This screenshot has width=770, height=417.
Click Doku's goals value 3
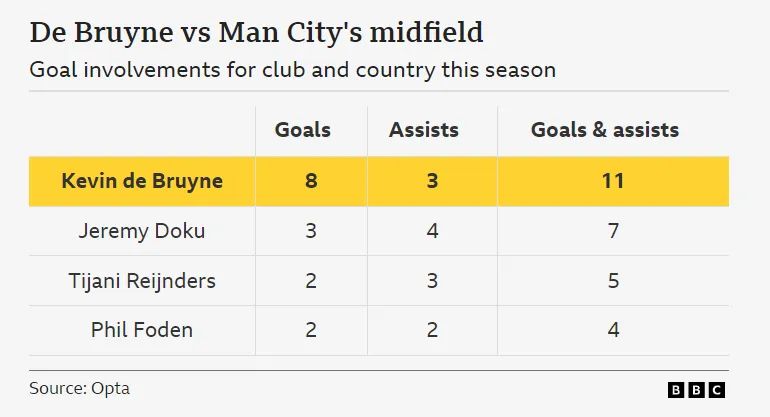pos(311,231)
